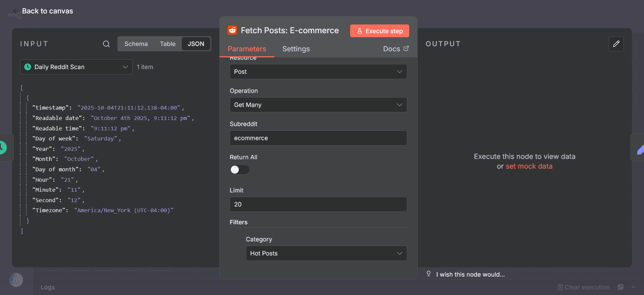644x295 pixels.
Task: Switch input view to Table
Action: (x=167, y=44)
